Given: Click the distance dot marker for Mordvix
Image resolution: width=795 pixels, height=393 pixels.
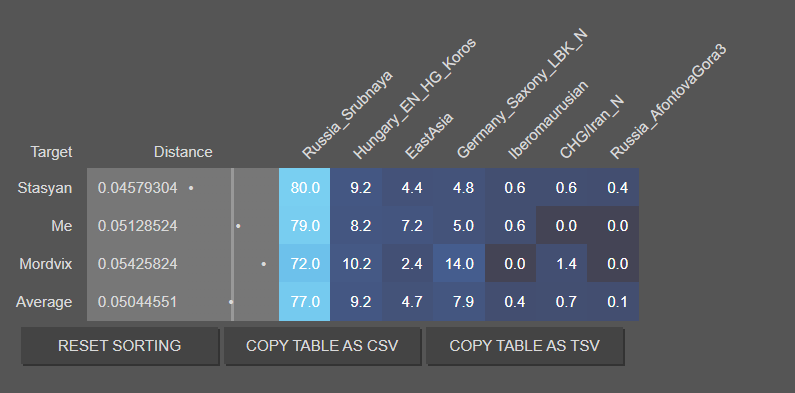Looking at the screenshot, I should (264, 264).
